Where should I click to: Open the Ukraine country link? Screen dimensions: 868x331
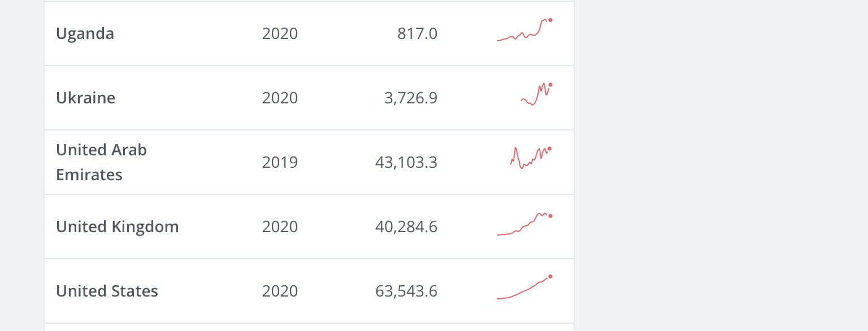[85, 98]
